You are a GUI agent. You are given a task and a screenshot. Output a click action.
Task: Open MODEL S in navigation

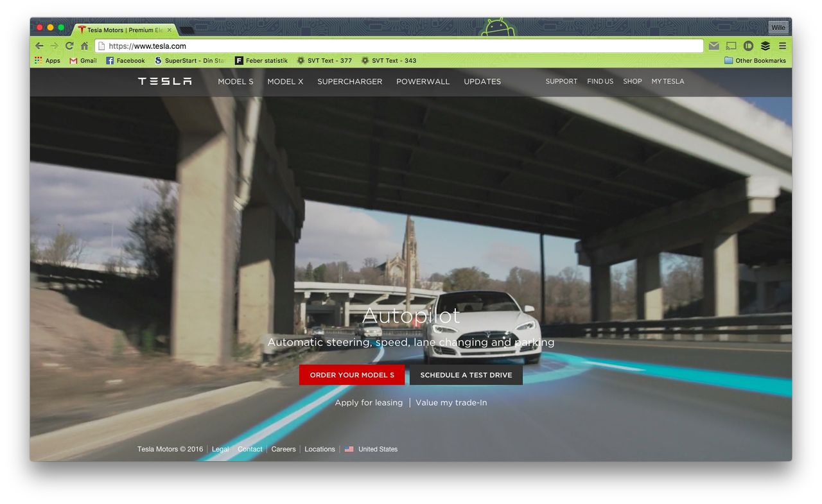coord(236,82)
